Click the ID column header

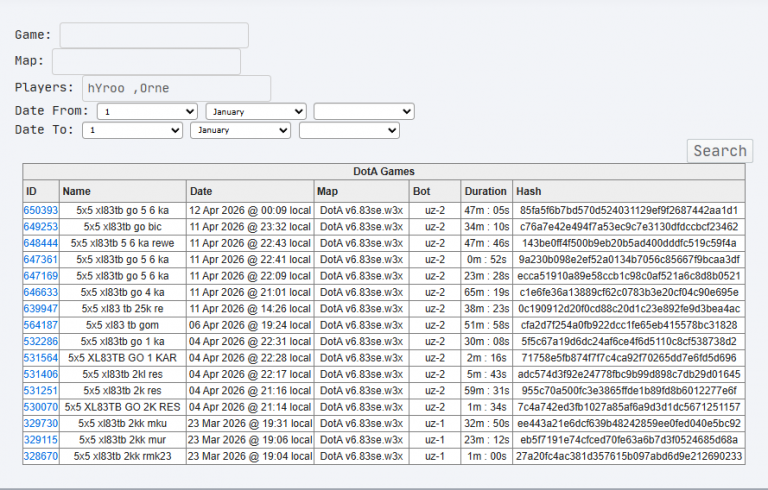point(41,191)
